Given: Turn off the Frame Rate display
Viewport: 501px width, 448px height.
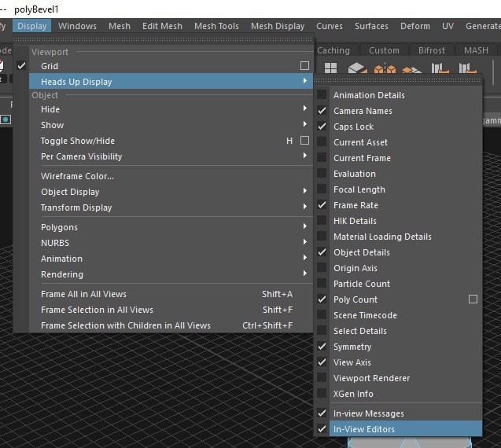Looking at the screenshot, I should 355,205.
